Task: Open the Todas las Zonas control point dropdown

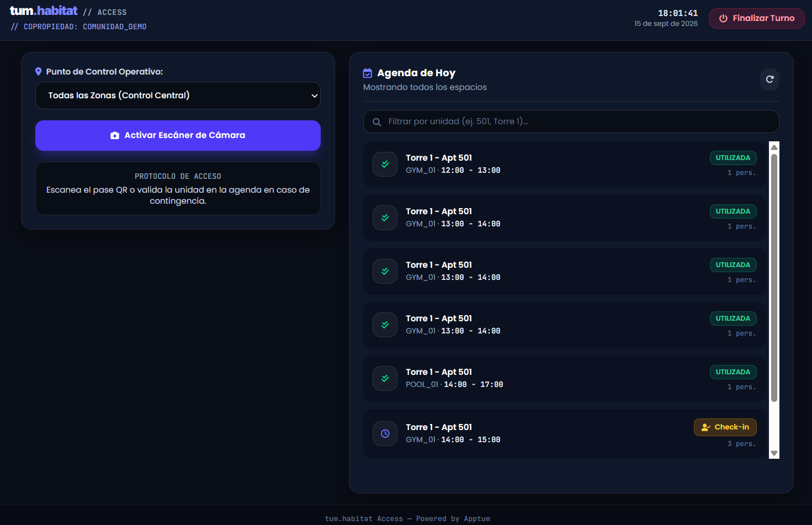Action: (178, 96)
